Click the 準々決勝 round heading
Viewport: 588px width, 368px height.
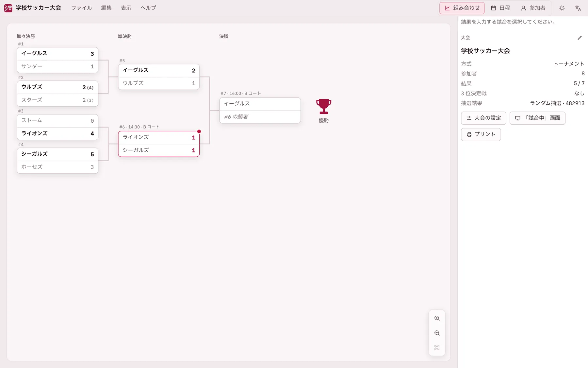point(26,36)
